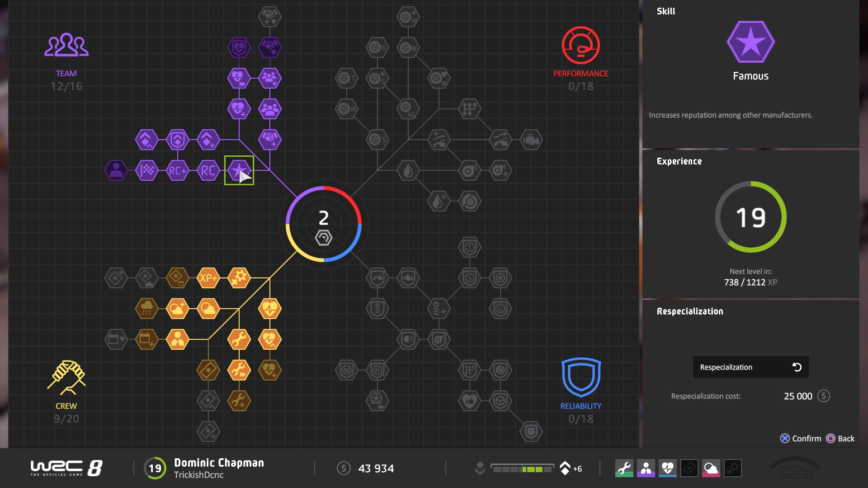Select the locked engine performance skill node
The height and width of the screenshot is (488, 868).
click(x=531, y=140)
